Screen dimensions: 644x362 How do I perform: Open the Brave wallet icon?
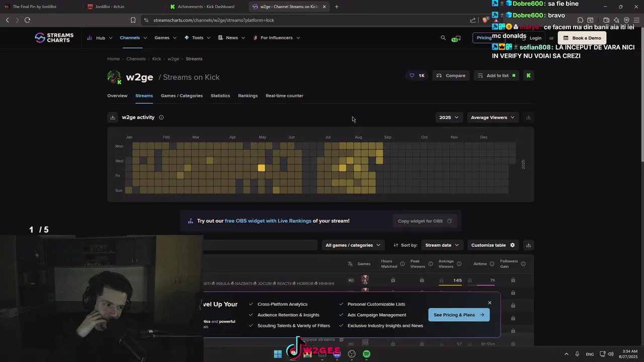click(x=606, y=20)
